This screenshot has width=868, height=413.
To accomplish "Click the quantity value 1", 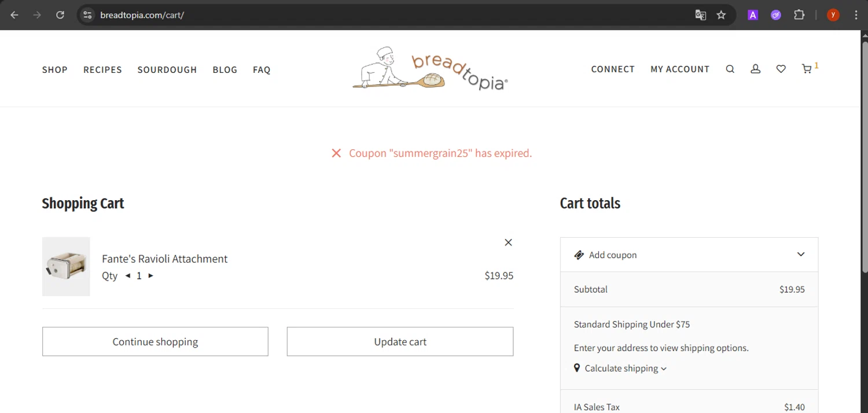I will pyautogui.click(x=139, y=276).
